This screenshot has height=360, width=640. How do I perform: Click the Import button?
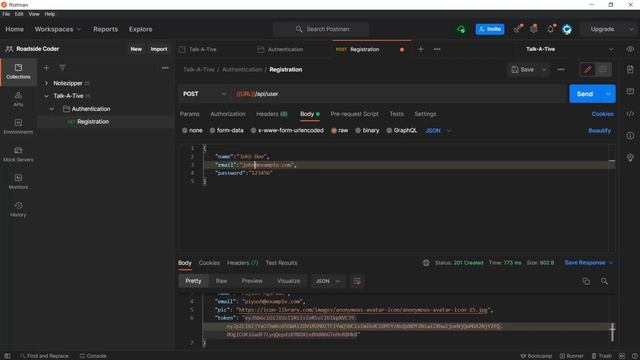[x=159, y=49]
